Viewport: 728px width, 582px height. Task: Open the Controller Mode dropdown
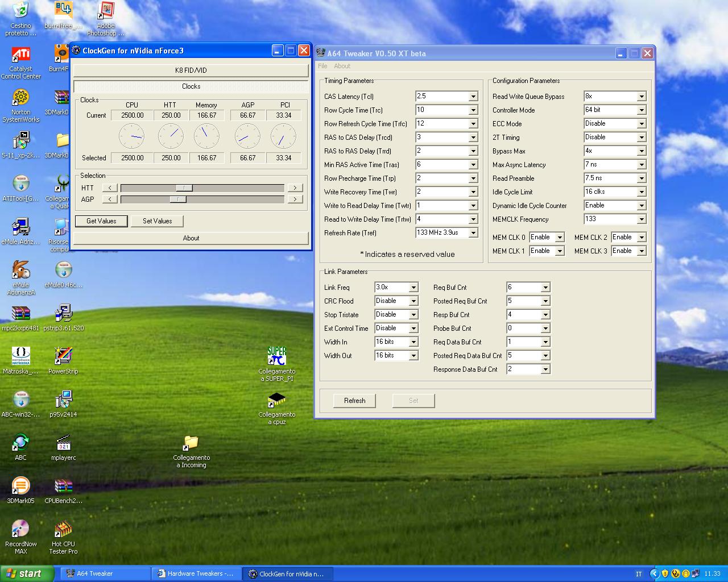click(642, 110)
